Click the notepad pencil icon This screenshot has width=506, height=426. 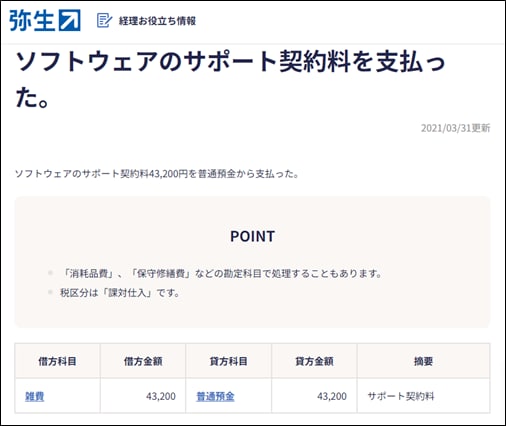coord(104,21)
